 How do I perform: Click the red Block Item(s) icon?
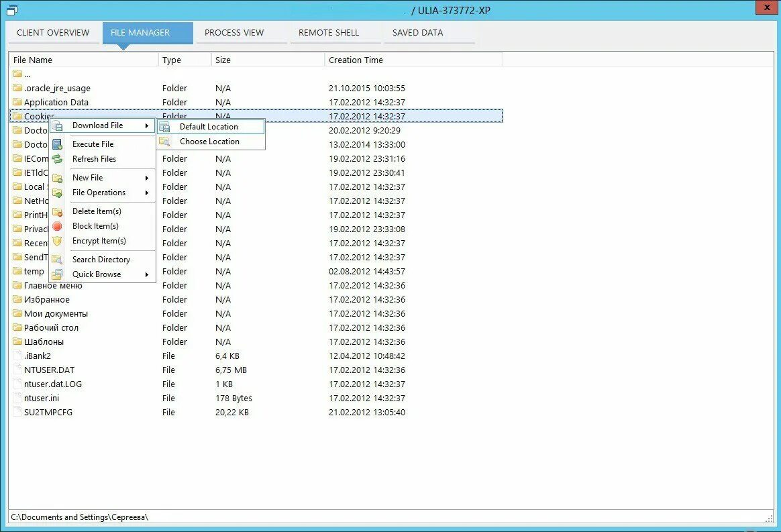point(57,226)
